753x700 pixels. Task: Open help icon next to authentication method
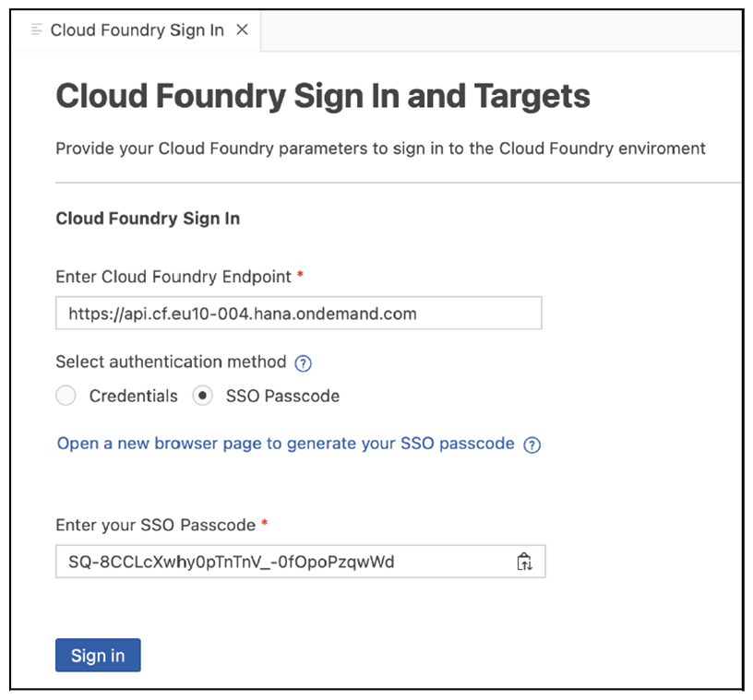303,363
